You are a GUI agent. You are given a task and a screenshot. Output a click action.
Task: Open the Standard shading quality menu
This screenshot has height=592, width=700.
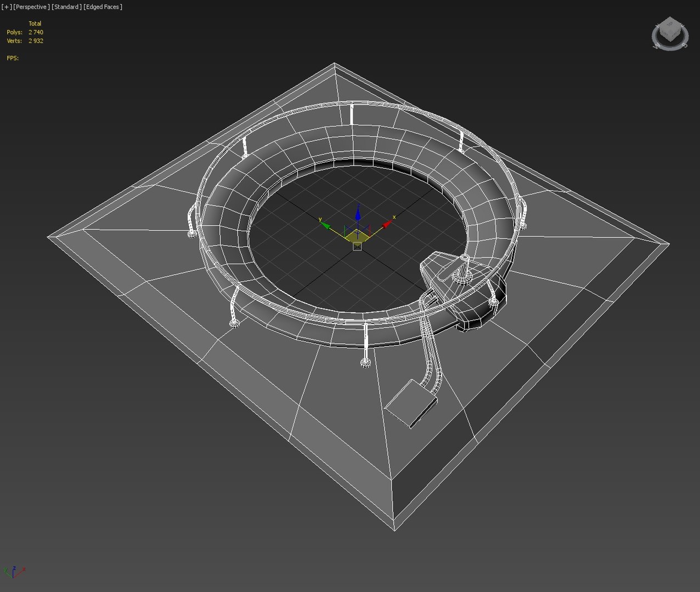coord(66,7)
